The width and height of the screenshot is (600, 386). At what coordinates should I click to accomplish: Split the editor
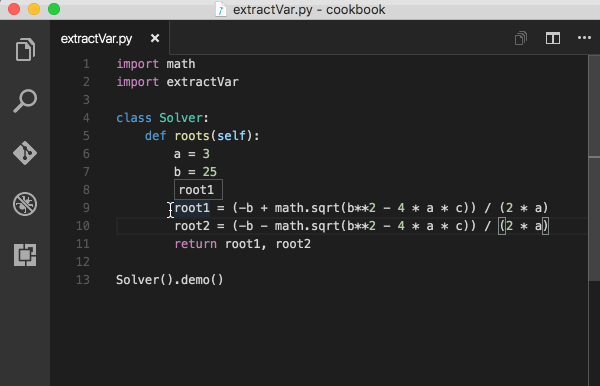[553, 38]
